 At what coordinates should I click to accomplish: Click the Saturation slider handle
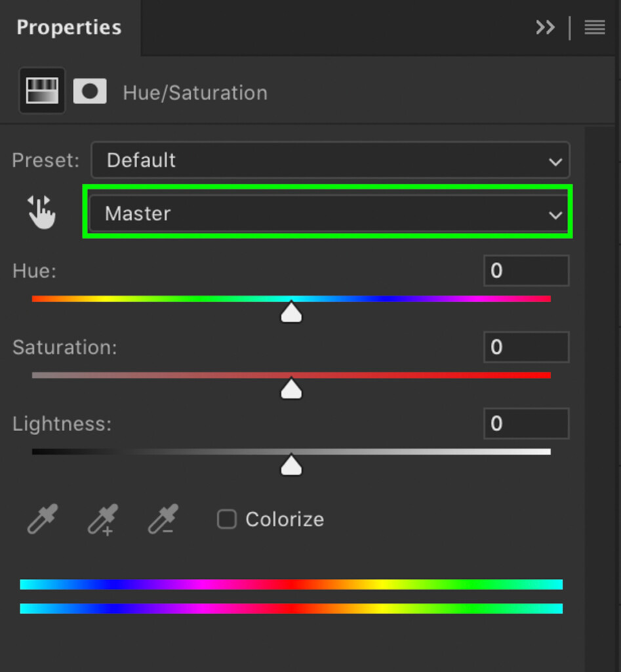point(291,388)
